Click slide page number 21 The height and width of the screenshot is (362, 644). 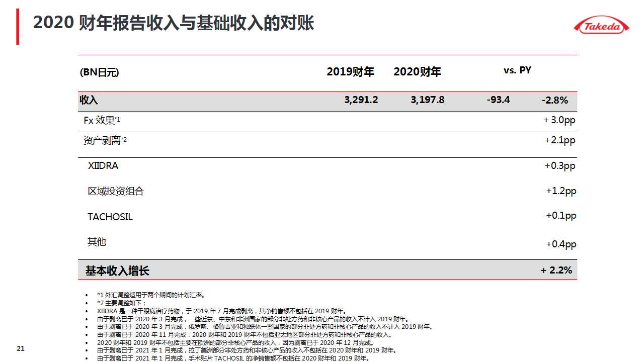(21, 348)
